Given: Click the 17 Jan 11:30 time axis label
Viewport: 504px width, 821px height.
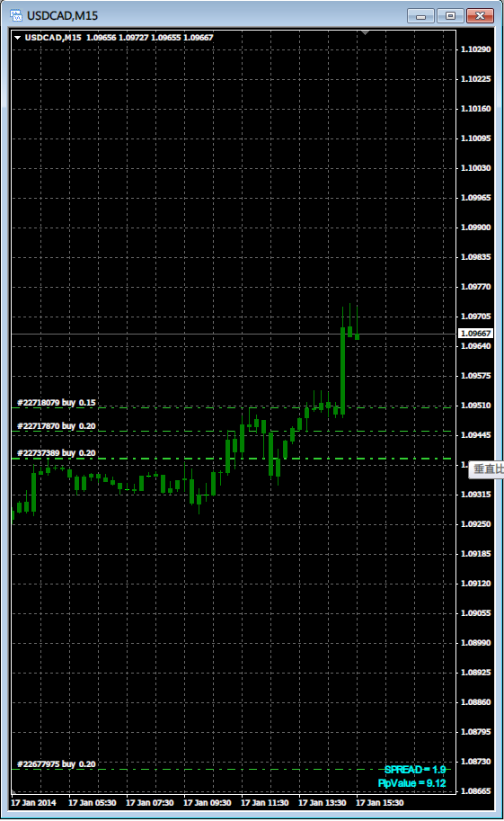Looking at the screenshot, I should coord(264,803).
